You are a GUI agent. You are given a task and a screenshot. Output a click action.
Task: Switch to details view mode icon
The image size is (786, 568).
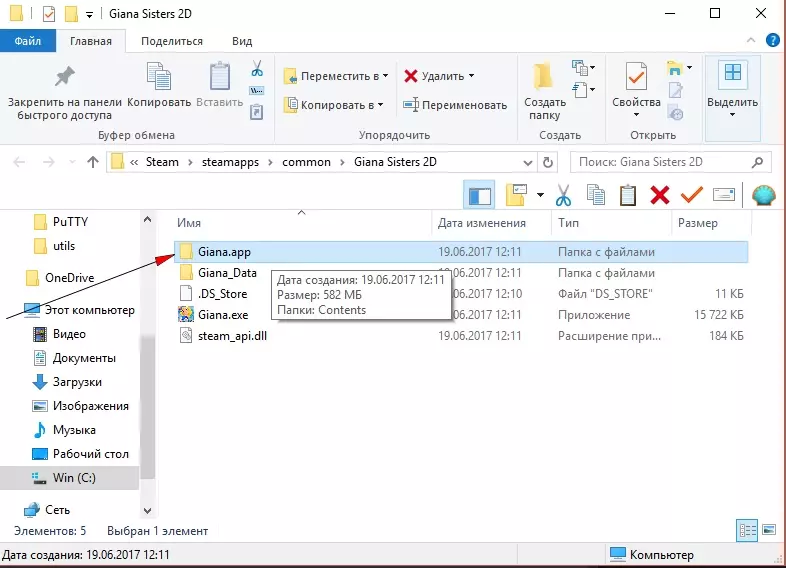(747, 530)
